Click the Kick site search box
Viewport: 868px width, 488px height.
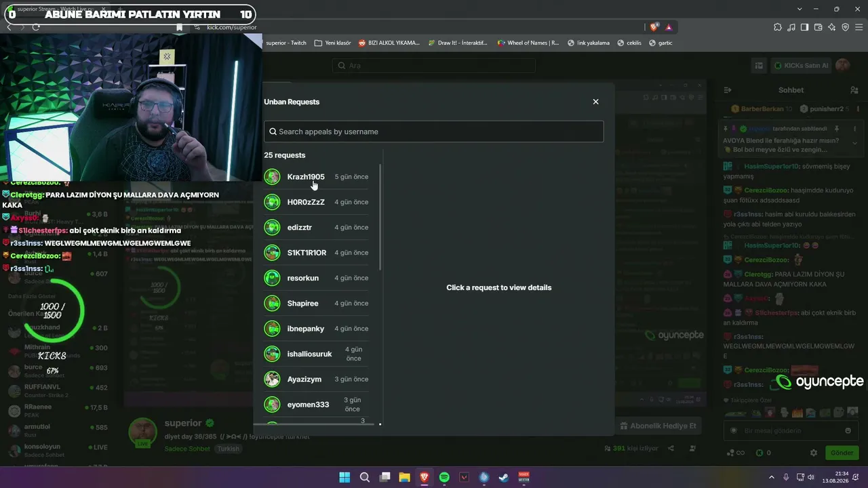(434, 66)
